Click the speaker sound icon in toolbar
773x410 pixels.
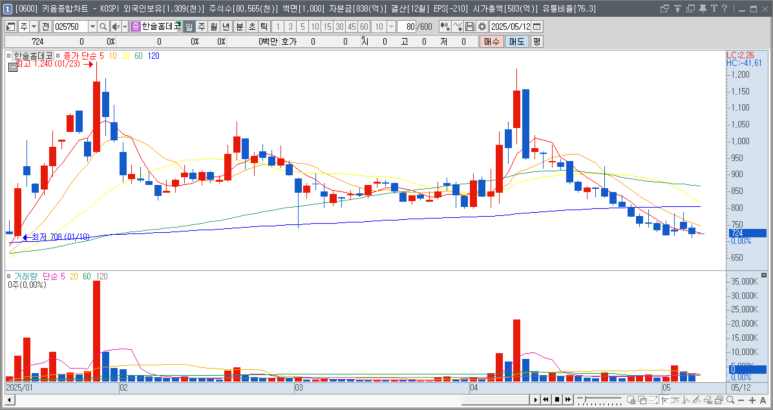pyautogui.click(x=115, y=27)
